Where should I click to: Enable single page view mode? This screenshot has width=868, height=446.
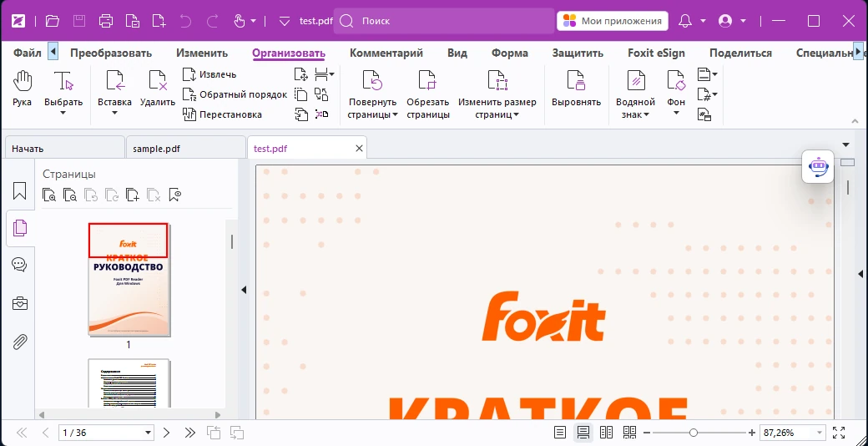[x=560, y=433]
